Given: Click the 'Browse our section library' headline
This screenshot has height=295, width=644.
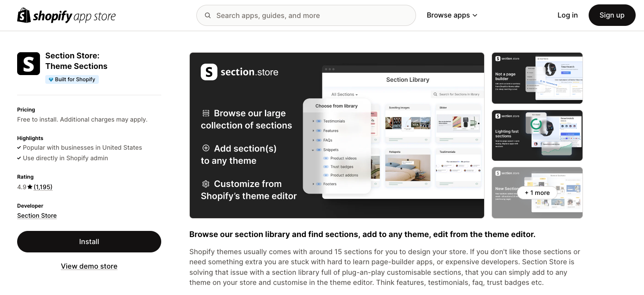Looking at the screenshot, I should pyautogui.click(x=362, y=234).
